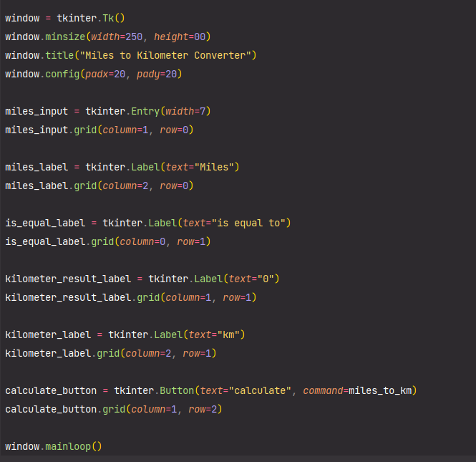
Task: Click "mainloop" in window.mainloop()
Action: (x=68, y=446)
